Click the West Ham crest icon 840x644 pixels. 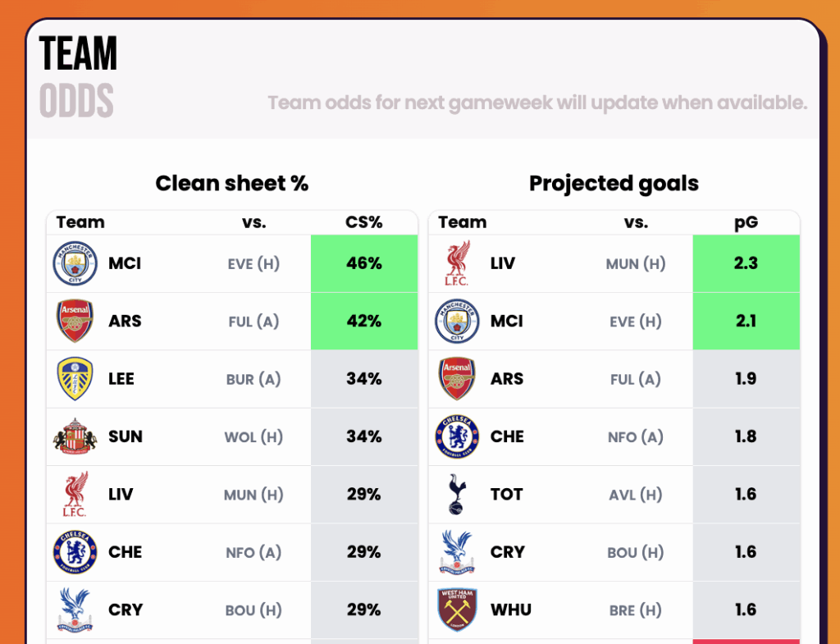(457, 610)
